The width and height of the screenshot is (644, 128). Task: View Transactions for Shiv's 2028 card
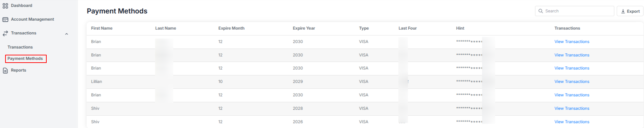click(572, 108)
